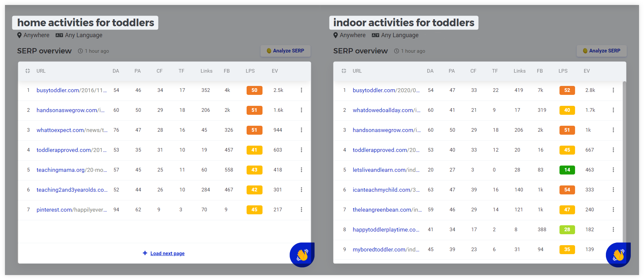Click language icon under home activities keyword

(59, 35)
